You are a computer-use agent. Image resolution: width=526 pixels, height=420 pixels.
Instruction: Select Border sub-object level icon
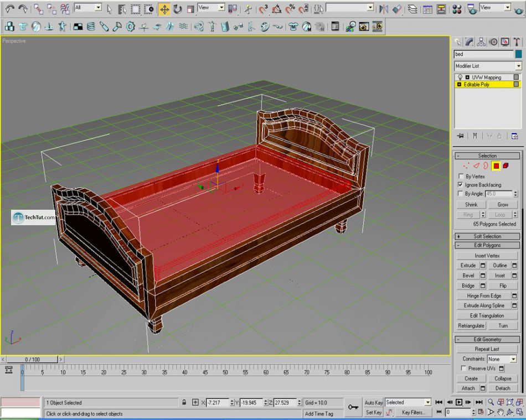(x=486, y=165)
